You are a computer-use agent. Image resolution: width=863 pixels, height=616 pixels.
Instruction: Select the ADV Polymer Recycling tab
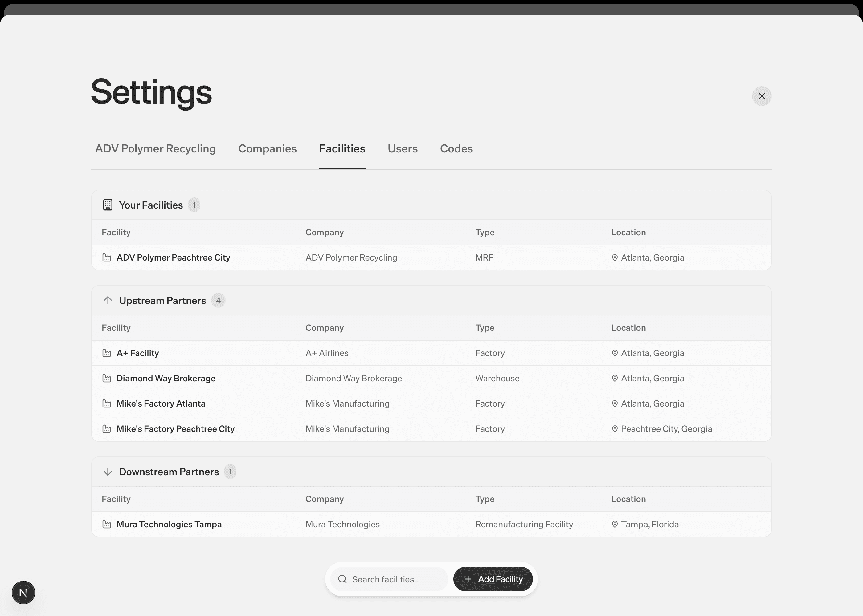[x=155, y=149]
